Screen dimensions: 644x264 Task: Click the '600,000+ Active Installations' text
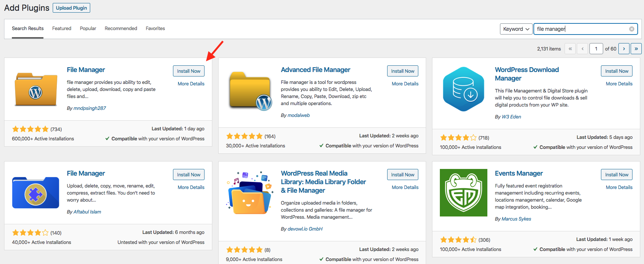[43, 138]
